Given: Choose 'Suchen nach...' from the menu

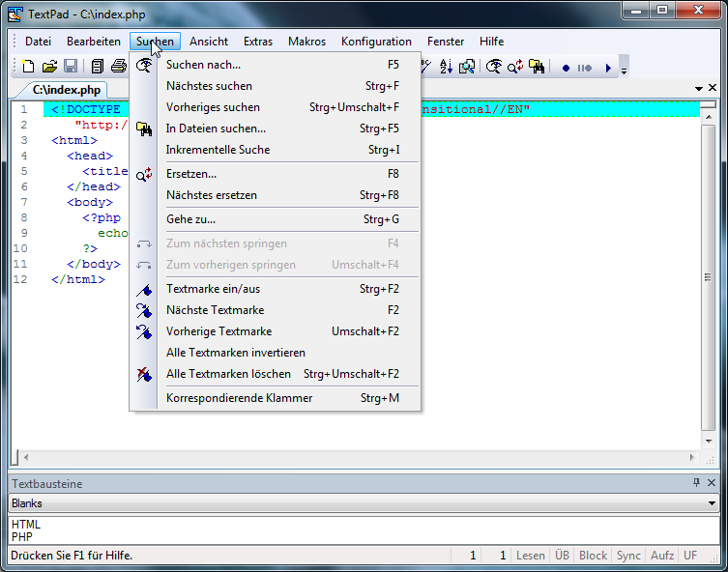Looking at the screenshot, I should (x=275, y=65).
